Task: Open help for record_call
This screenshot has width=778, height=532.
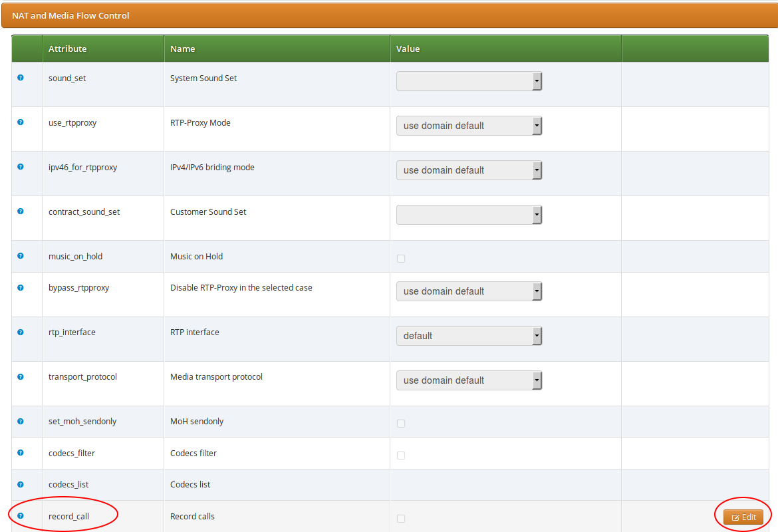Action: (20, 516)
